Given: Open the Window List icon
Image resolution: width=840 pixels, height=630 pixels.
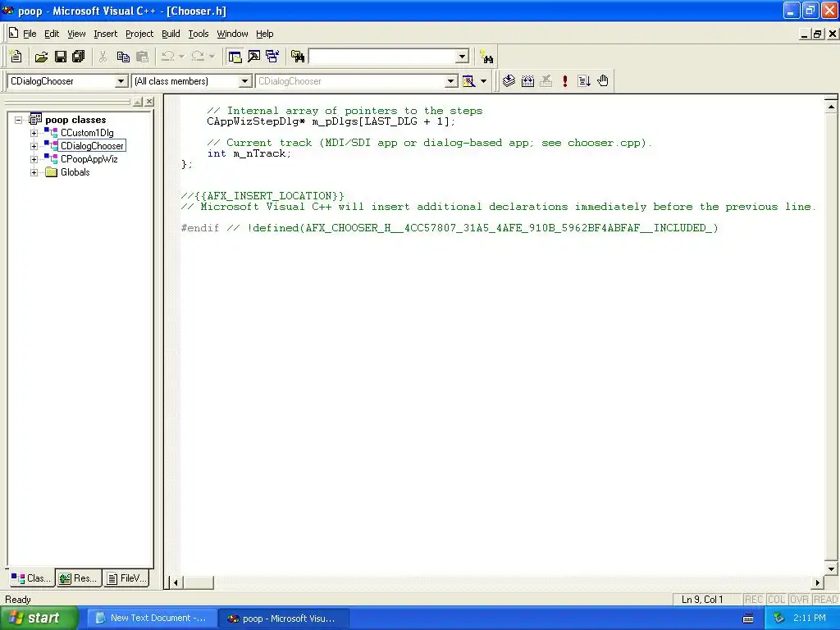Looking at the screenshot, I should click(272, 57).
